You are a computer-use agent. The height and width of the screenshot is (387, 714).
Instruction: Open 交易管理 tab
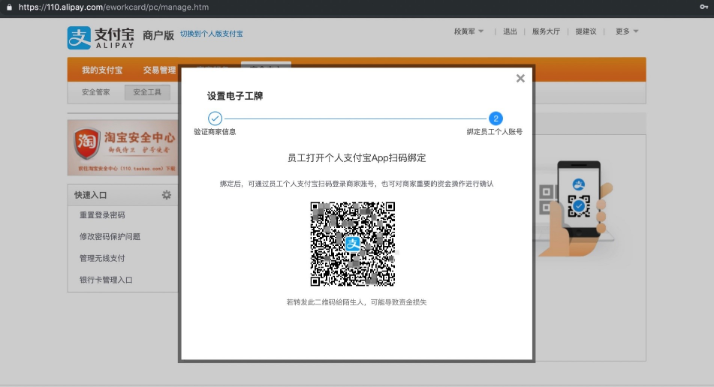point(159,70)
